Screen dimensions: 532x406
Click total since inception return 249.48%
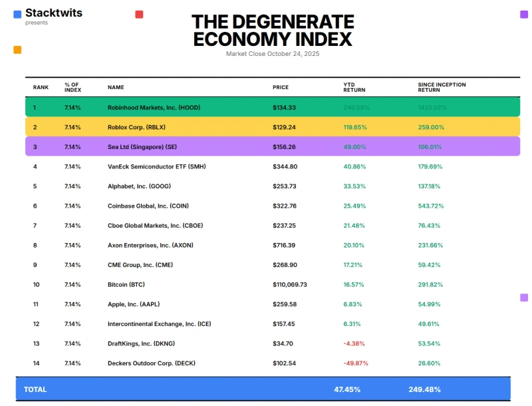pyautogui.click(x=424, y=390)
